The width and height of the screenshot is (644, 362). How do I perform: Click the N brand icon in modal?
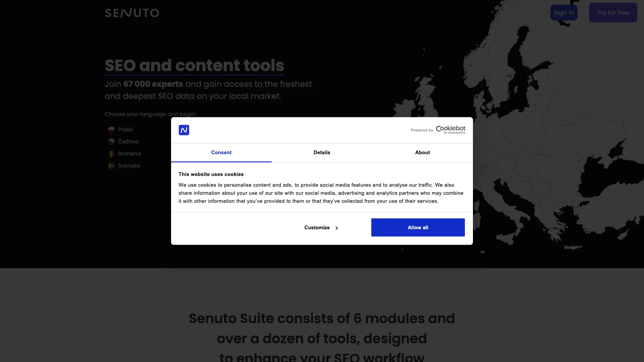click(184, 129)
